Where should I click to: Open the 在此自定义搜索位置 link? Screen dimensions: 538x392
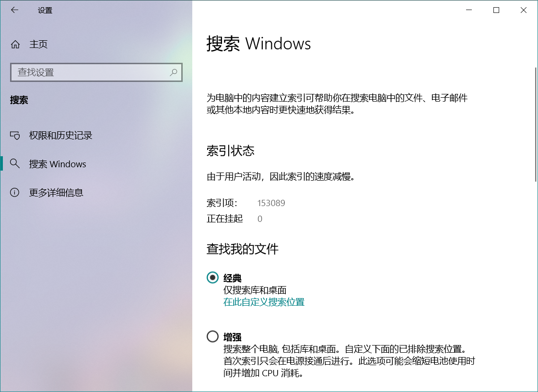[264, 302]
